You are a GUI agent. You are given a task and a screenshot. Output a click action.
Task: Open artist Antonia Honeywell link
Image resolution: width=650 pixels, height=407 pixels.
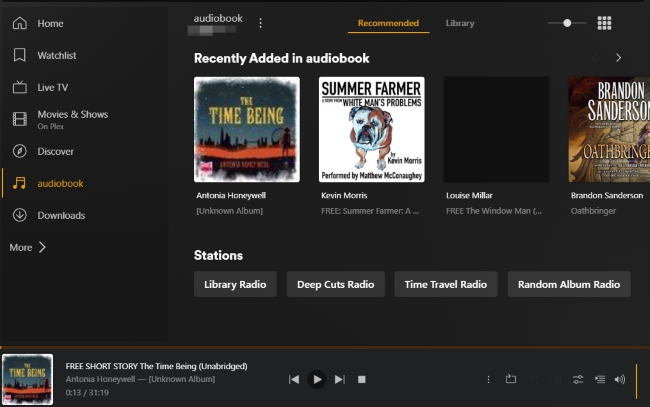point(231,195)
